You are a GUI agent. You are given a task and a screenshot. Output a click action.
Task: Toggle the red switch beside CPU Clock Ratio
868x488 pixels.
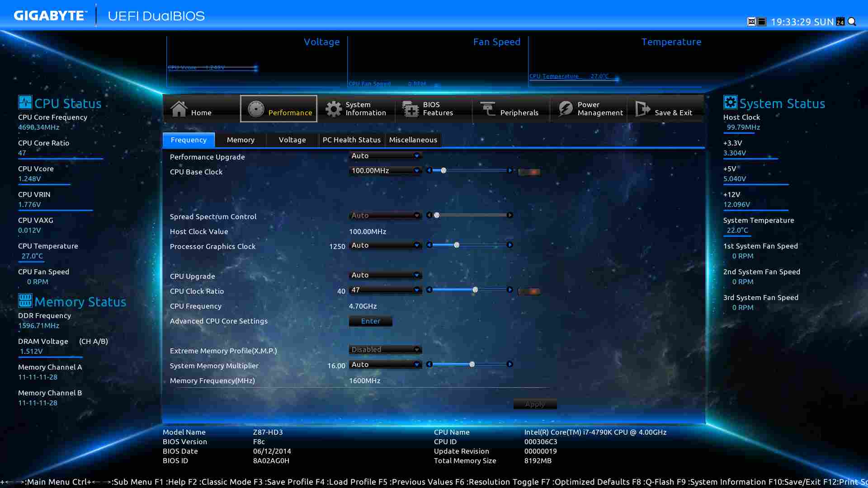(529, 291)
